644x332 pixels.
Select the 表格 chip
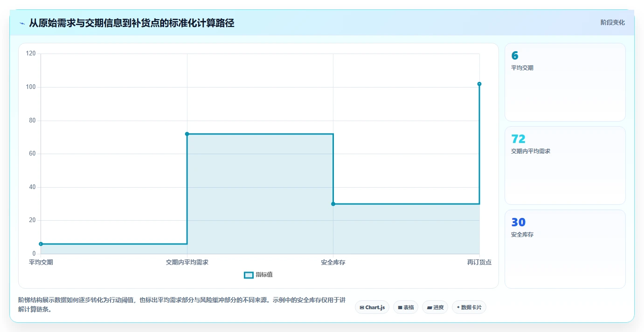point(406,307)
